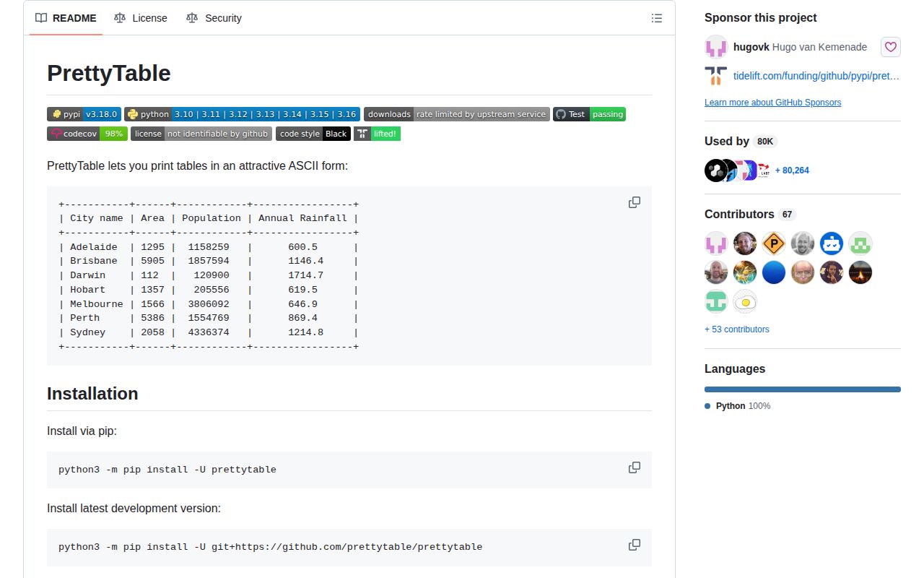Open the + 80,264 dependents link
924x578 pixels.
pyautogui.click(x=792, y=171)
